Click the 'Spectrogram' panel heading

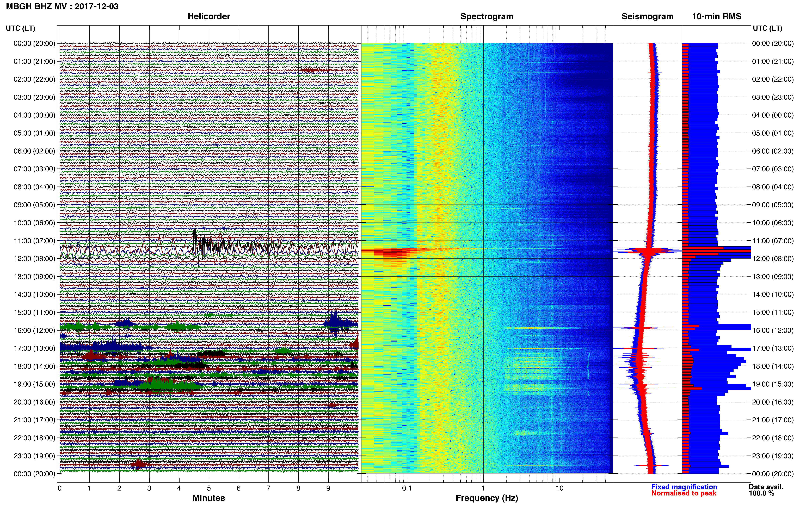pyautogui.click(x=487, y=16)
